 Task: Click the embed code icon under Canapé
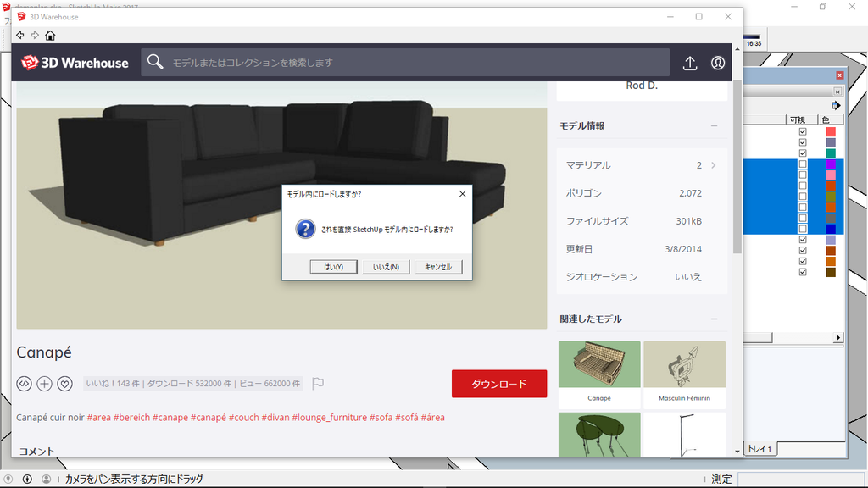(24, 384)
